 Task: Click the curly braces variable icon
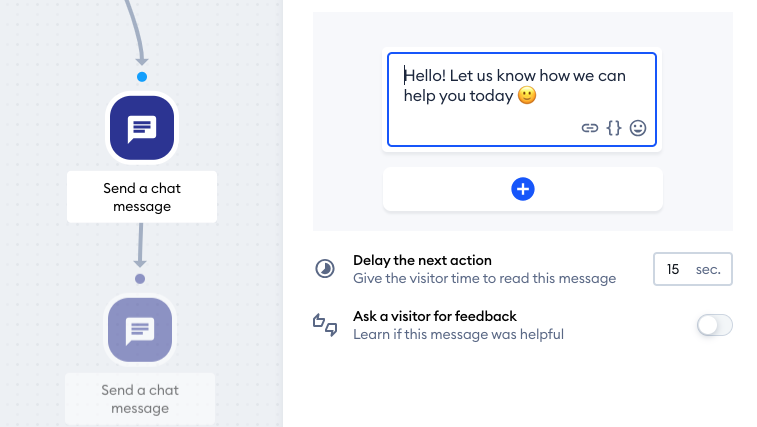coord(614,128)
